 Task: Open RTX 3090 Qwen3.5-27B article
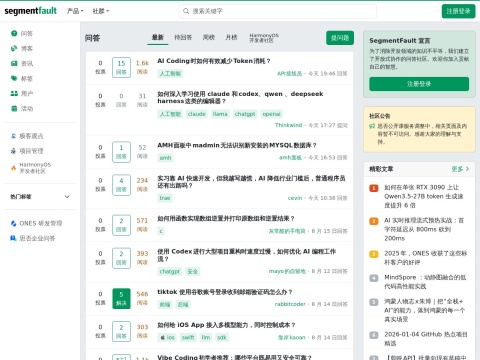point(424,196)
